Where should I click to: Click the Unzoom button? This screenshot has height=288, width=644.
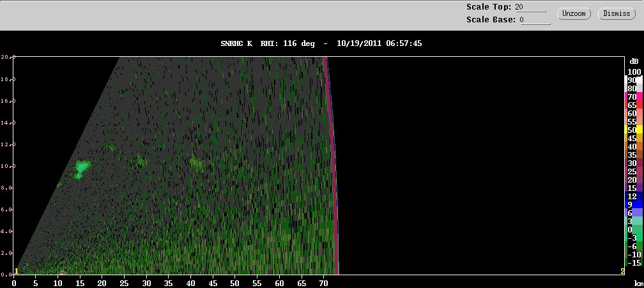coord(574,13)
